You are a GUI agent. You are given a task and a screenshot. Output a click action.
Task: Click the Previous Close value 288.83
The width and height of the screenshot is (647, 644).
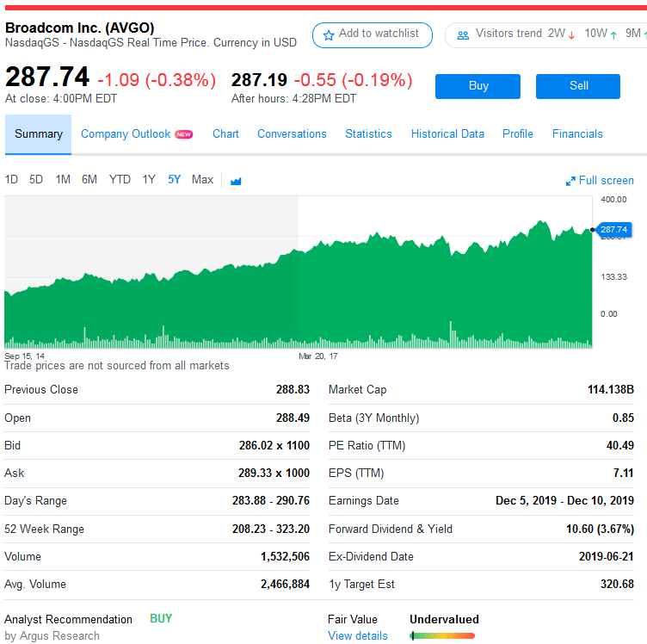click(293, 389)
